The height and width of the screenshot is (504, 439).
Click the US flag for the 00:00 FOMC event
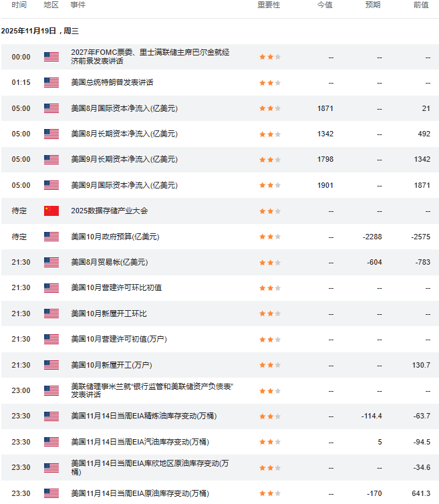[x=51, y=57]
